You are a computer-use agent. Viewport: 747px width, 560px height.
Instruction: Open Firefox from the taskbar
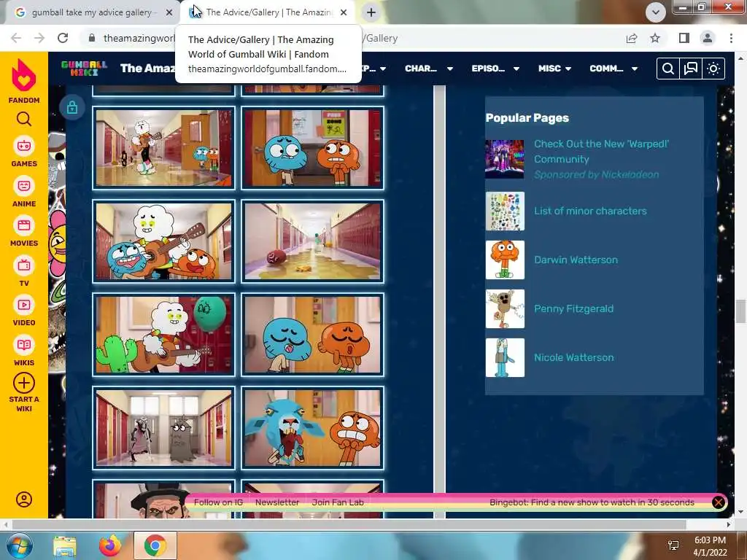click(x=110, y=545)
